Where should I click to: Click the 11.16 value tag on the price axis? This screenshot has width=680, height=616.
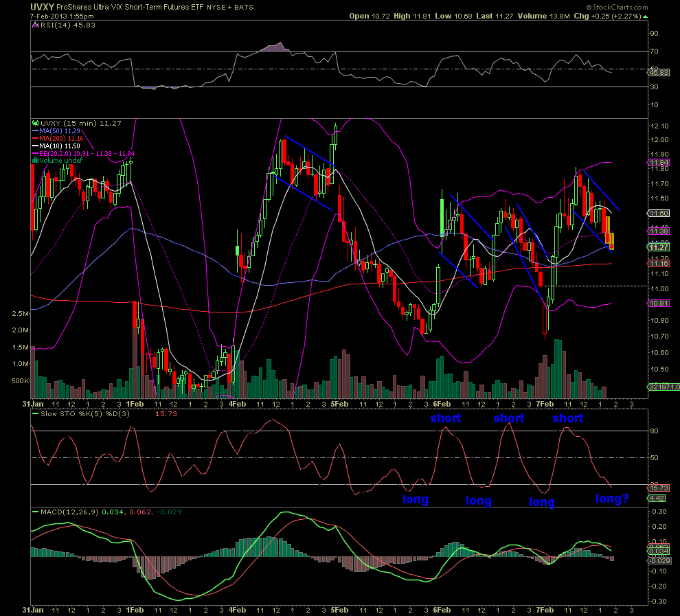(659, 264)
